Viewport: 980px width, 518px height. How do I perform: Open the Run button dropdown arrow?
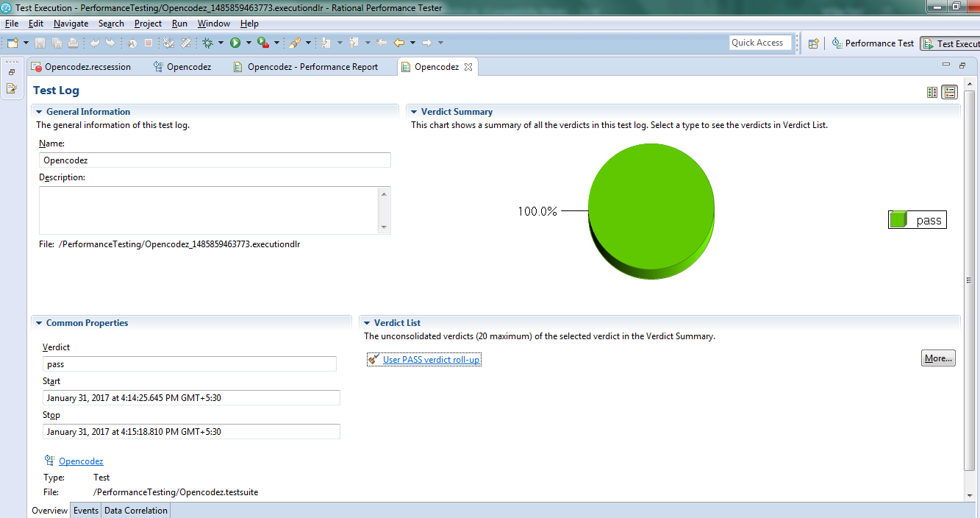click(248, 43)
